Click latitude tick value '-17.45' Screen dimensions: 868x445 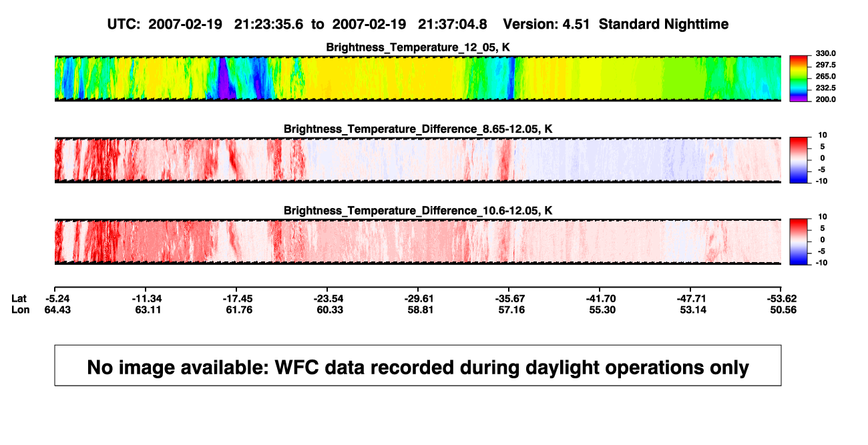238,298
